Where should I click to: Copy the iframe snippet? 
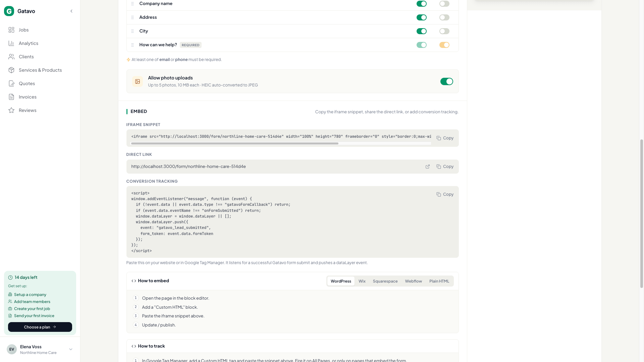click(x=445, y=138)
